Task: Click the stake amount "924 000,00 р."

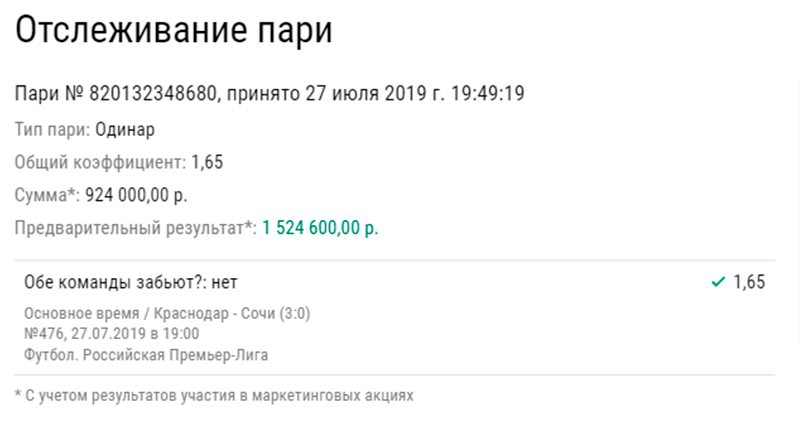Action: click(x=136, y=194)
